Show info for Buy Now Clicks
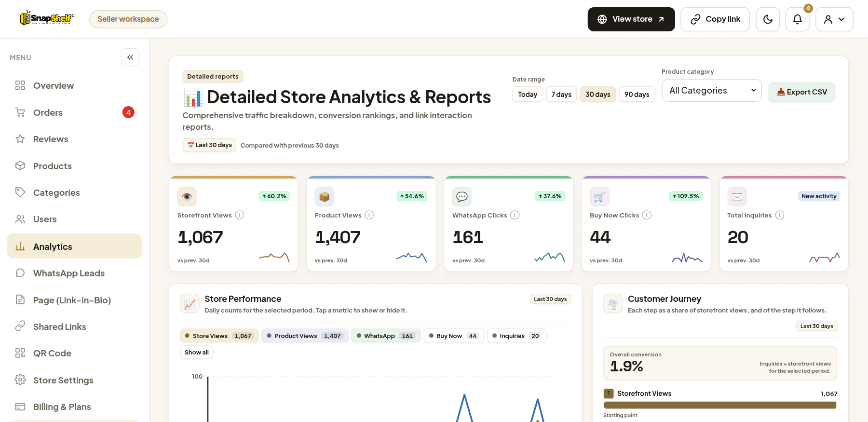 647,215
